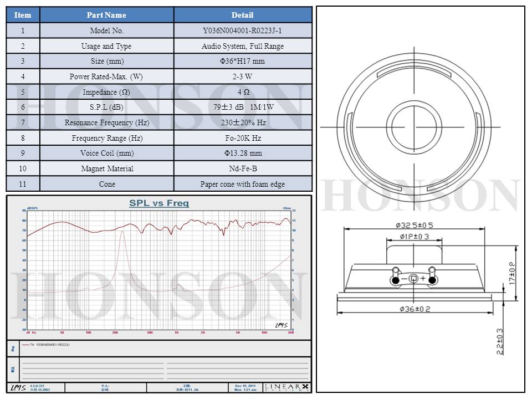The image size is (532, 399).
Task: Click the SPL vs Freq title
Action: coord(159,203)
